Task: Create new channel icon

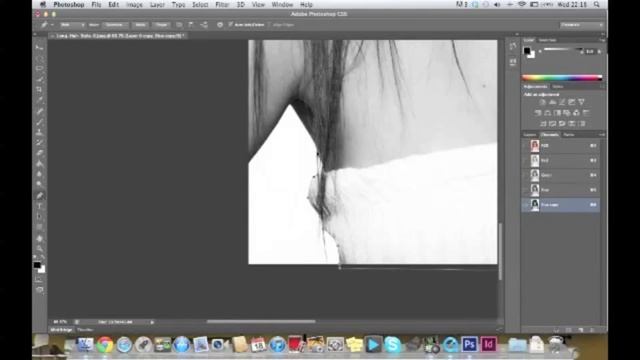Action: point(581,330)
